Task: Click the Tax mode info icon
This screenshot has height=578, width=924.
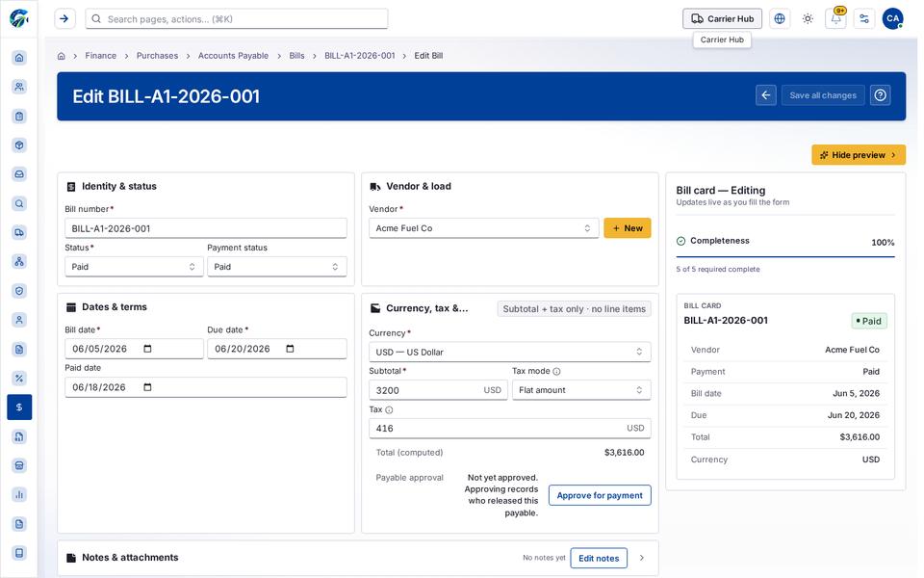Action: tap(557, 371)
